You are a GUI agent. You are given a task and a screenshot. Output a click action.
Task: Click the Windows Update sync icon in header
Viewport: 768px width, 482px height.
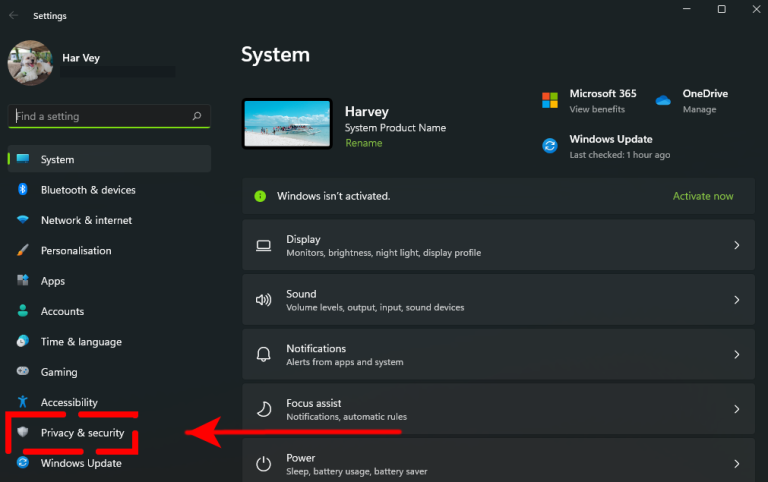pyautogui.click(x=550, y=145)
